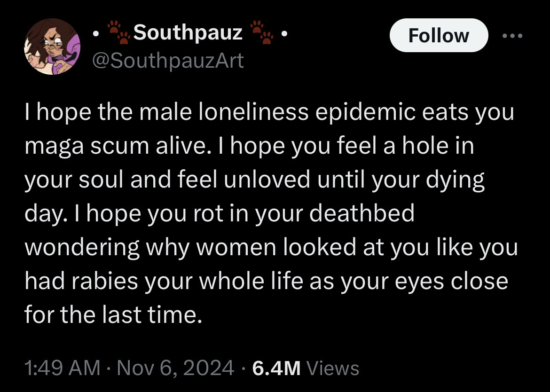The width and height of the screenshot is (550, 392).
Task: Click the ellipsis icon in the top corner
Action: coord(513,35)
